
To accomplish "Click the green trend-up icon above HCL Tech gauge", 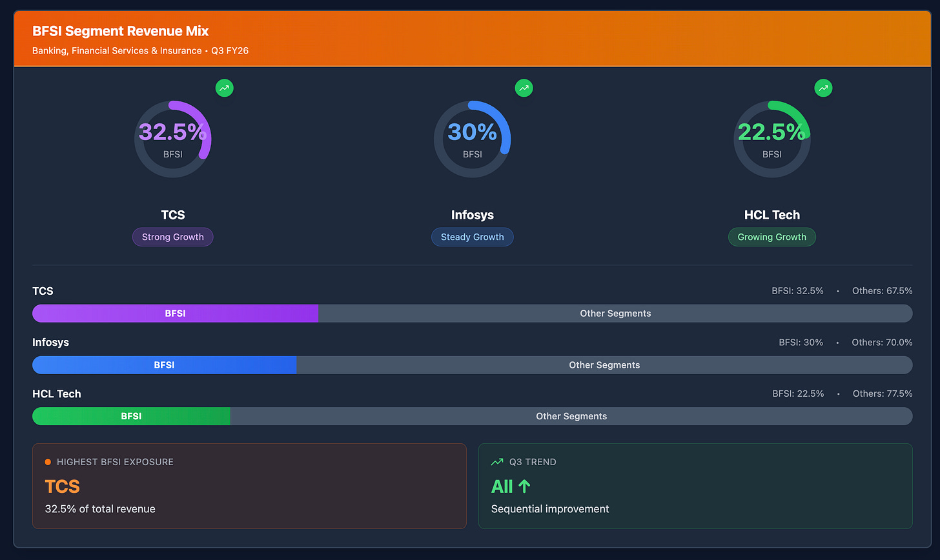I will point(823,88).
